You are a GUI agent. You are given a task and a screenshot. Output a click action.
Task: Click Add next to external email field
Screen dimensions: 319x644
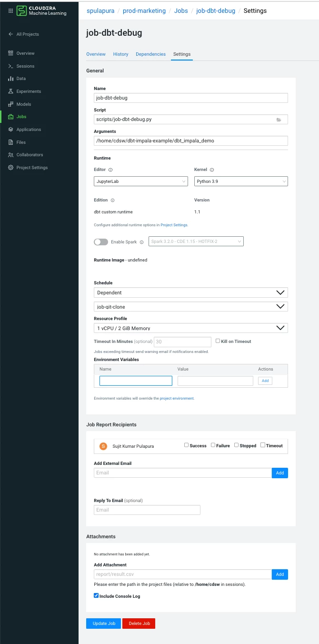(x=280, y=473)
